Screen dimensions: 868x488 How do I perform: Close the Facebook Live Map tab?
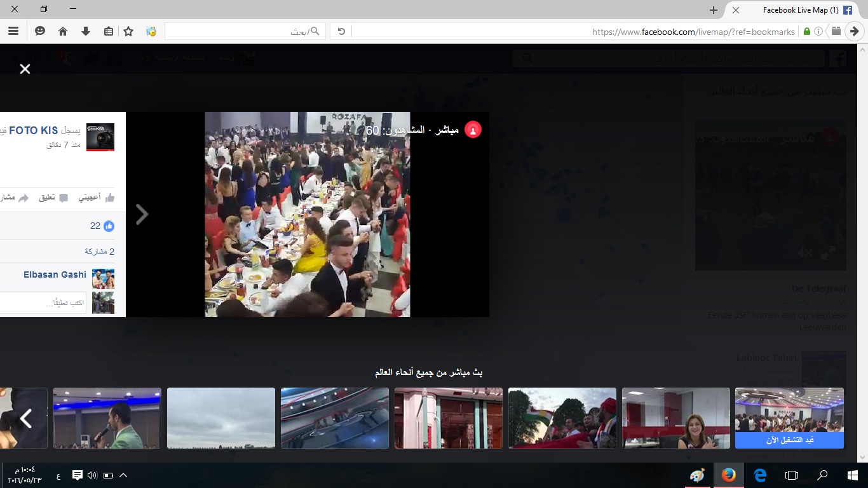point(735,10)
